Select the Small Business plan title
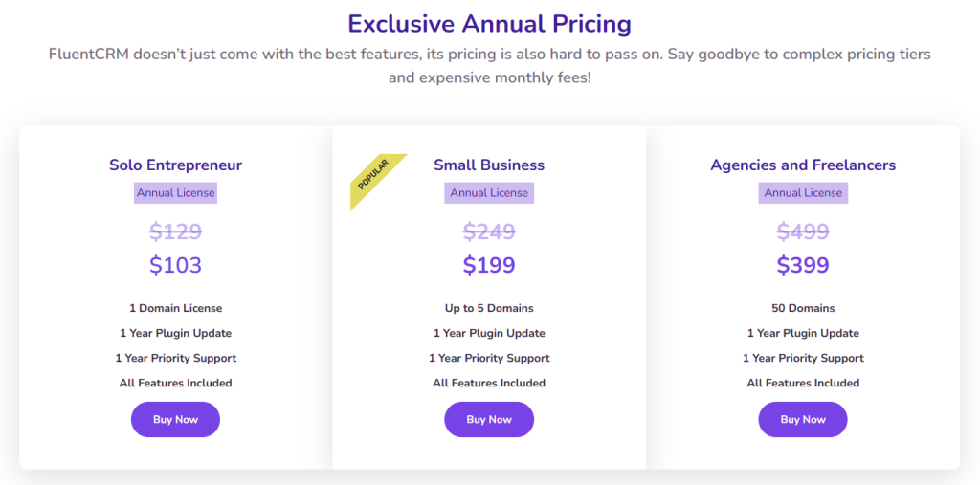 point(489,165)
